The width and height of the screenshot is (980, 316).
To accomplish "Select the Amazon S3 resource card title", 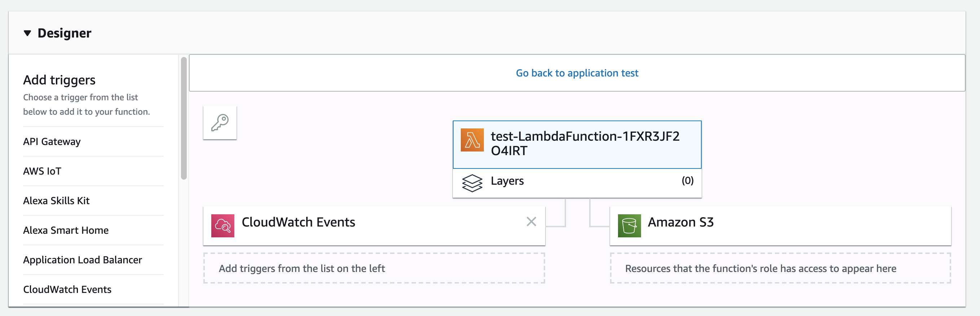I will click(681, 222).
